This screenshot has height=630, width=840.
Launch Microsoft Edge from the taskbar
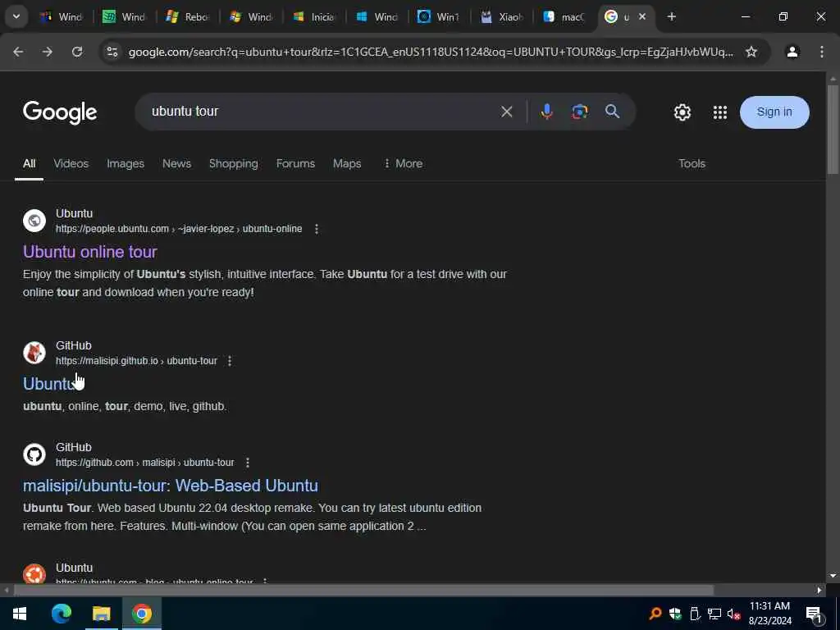pos(61,614)
